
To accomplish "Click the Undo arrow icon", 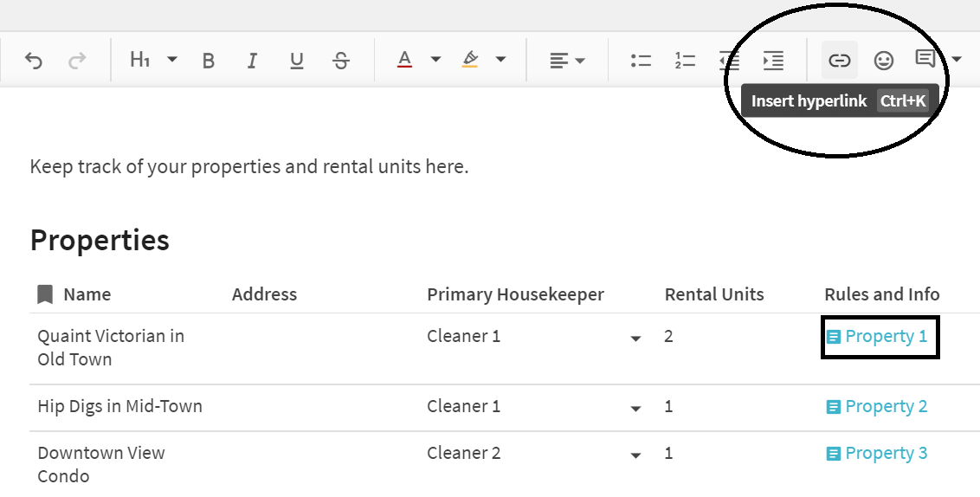I will coord(34,61).
